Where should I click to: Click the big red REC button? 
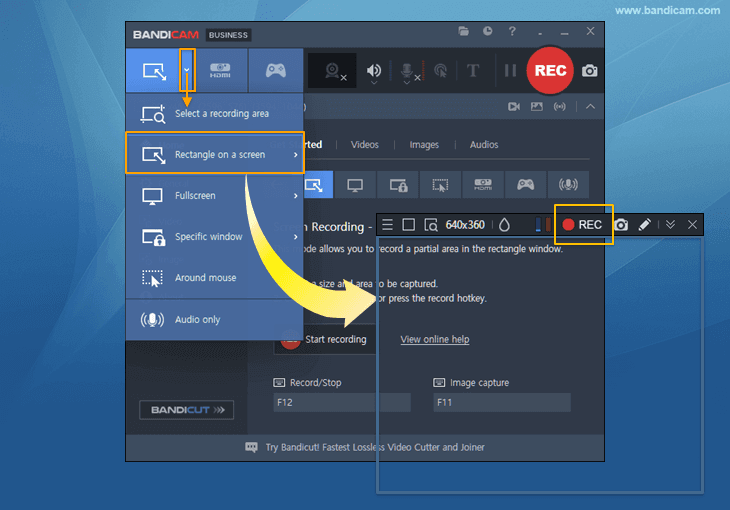[x=550, y=71]
